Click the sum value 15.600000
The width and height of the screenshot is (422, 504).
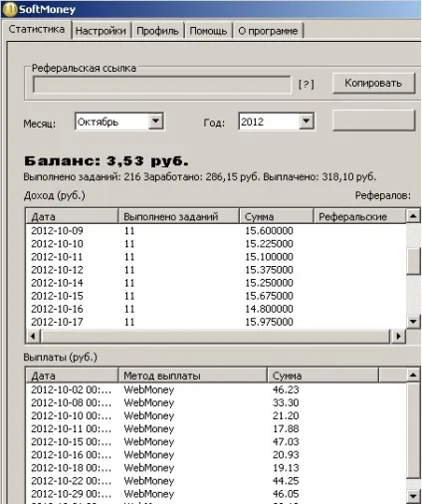269,230
